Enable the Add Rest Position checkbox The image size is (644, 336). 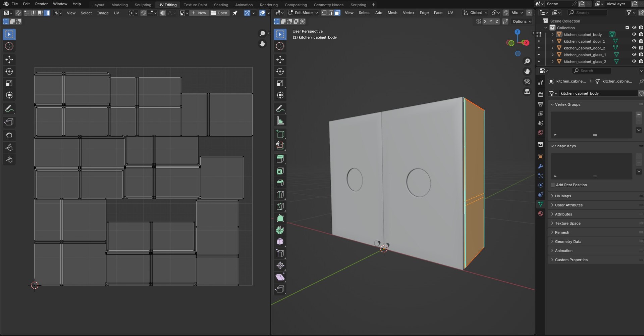[553, 185]
